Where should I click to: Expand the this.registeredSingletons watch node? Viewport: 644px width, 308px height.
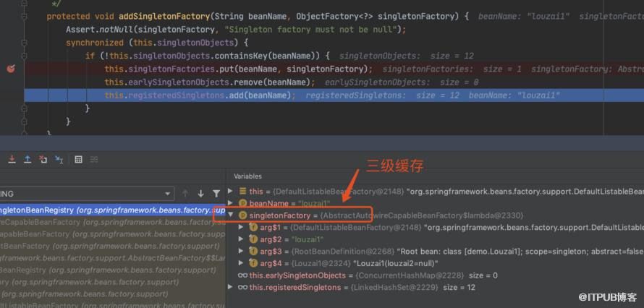230,287
